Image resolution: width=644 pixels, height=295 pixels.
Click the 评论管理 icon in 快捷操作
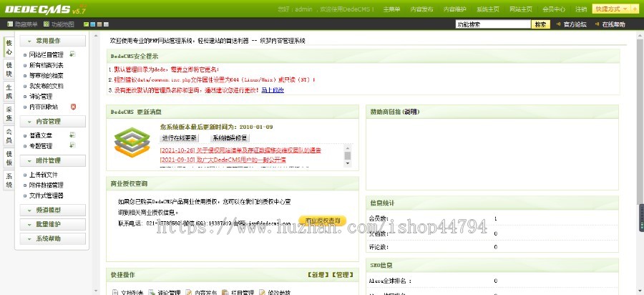tap(152, 293)
